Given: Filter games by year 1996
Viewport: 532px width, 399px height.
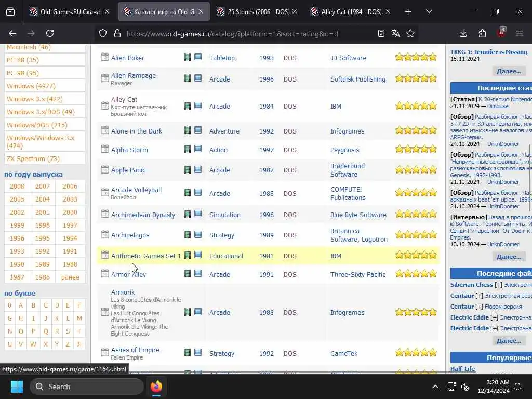Looking at the screenshot, I should [x=17, y=238].
